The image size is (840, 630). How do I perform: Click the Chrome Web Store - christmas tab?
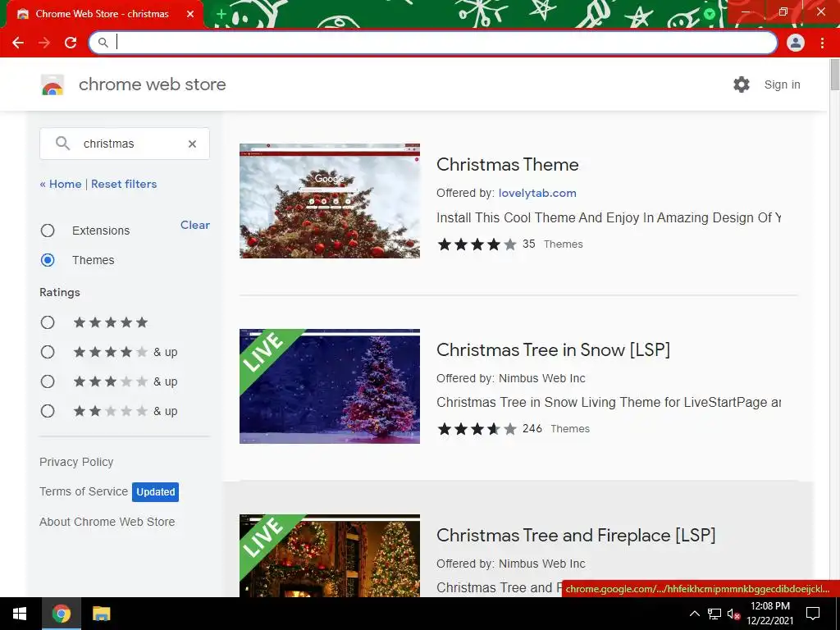click(x=104, y=15)
